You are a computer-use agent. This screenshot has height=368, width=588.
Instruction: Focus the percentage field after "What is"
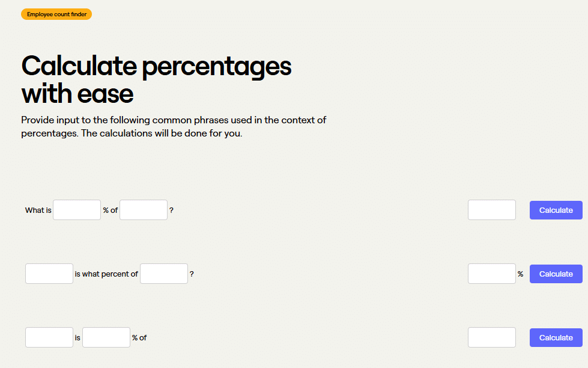[77, 210]
